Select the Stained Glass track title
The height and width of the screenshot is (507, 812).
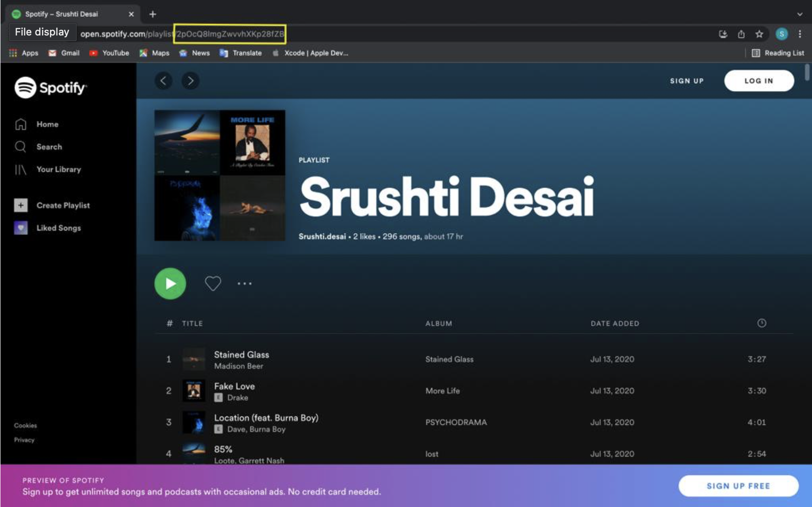click(242, 354)
